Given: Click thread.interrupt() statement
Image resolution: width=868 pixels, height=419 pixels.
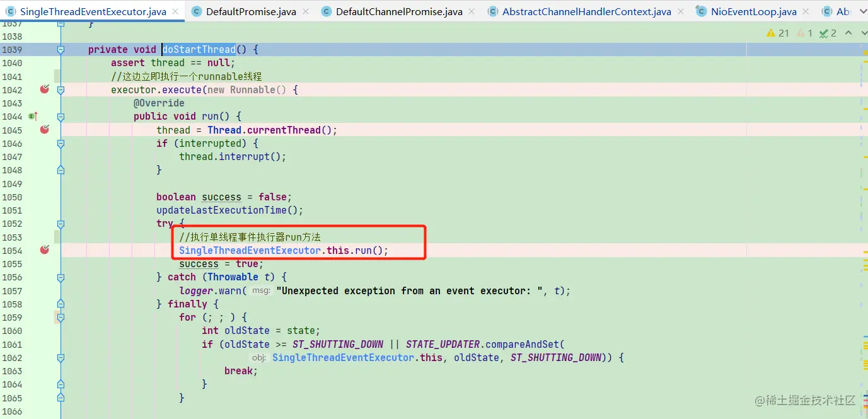Looking at the screenshot, I should pos(233,157).
